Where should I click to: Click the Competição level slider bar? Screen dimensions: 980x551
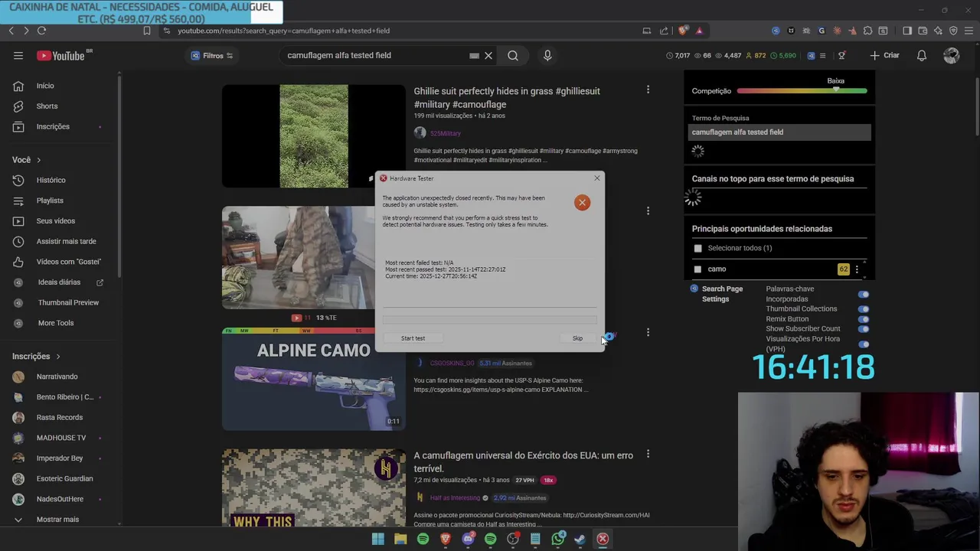pyautogui.click(x=802, y=91)
